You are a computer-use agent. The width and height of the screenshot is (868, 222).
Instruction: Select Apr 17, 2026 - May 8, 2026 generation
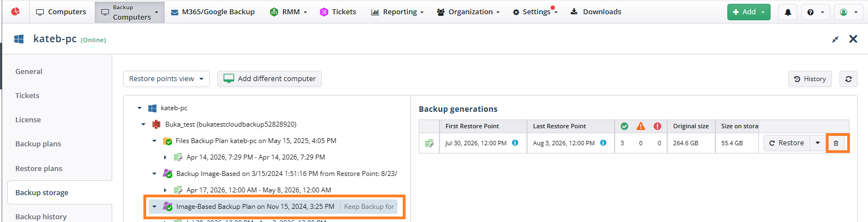[x=259, y=190]
